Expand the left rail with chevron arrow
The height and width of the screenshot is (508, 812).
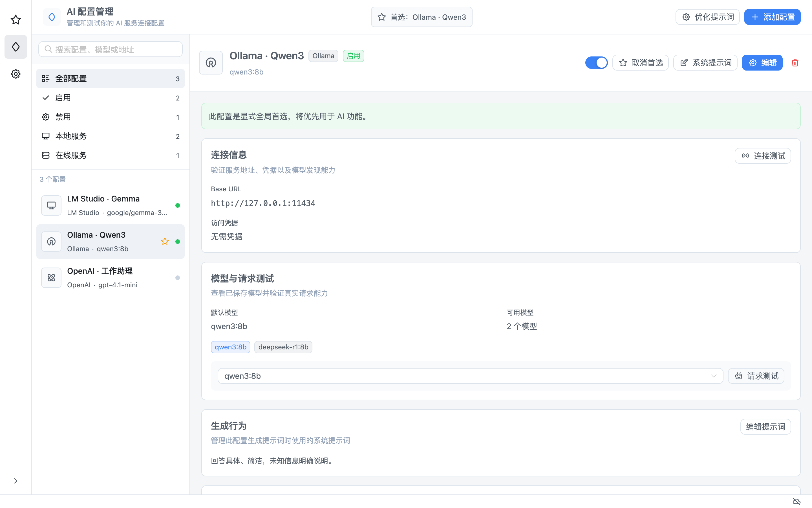coord(16,481)
